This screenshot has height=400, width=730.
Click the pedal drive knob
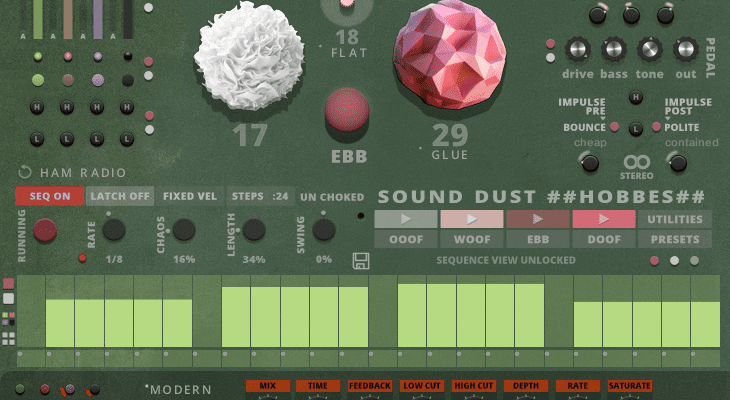coord(578,49)
